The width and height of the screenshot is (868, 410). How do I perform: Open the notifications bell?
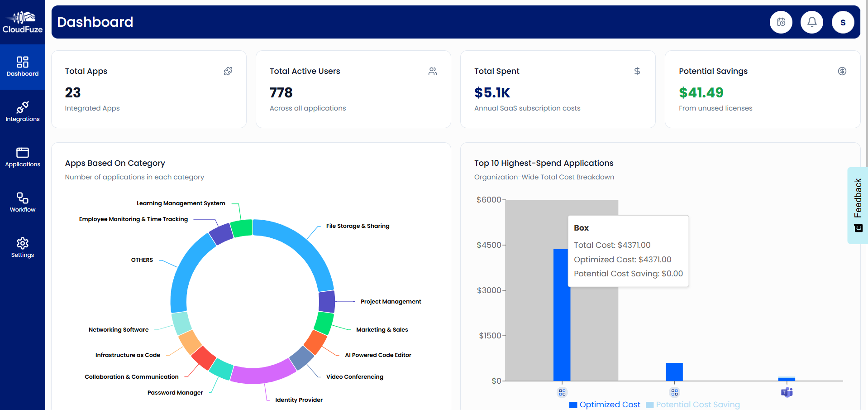811,22
